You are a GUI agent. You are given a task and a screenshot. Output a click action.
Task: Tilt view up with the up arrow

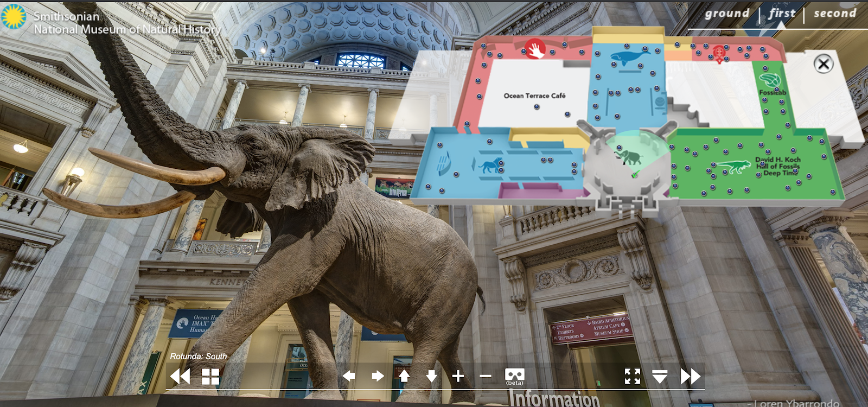coord(404,376)
